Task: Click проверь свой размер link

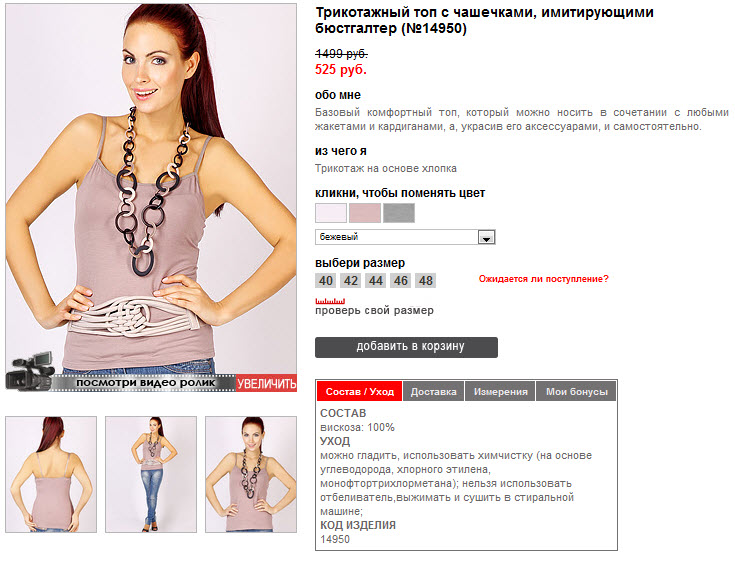Action: (x=374, y=310)
